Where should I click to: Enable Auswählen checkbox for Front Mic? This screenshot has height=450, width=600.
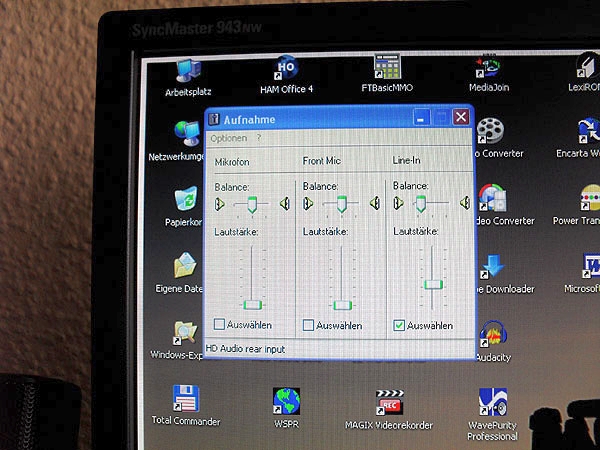pos(308,325)
